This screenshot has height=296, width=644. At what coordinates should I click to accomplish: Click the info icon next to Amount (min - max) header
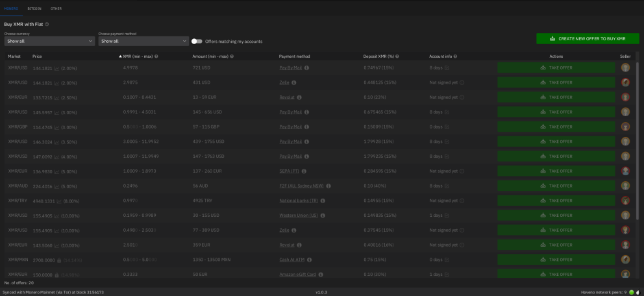[232, 56]
